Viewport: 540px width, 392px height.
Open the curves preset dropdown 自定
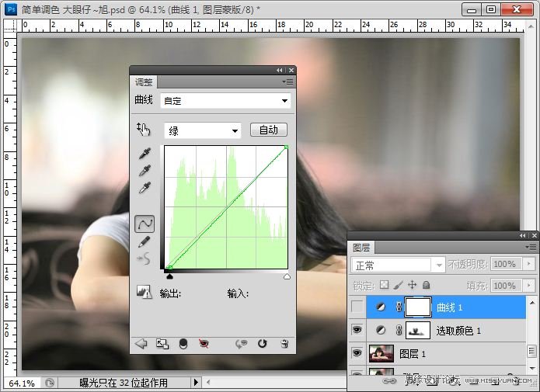pos(225,101)
